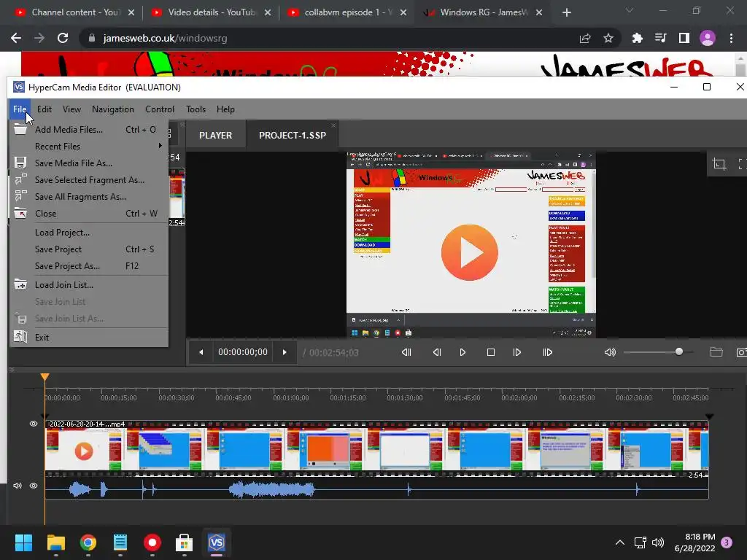Step to previous frame button
The height and width of the screenshot is (560, 747).
[436, 352]
